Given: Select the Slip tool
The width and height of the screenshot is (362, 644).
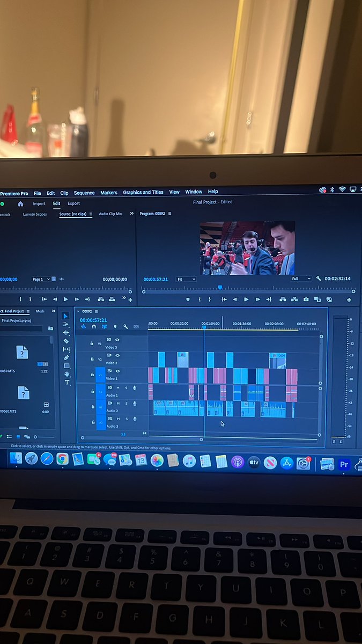Looking at the screenshot, I should coord(67,349).
